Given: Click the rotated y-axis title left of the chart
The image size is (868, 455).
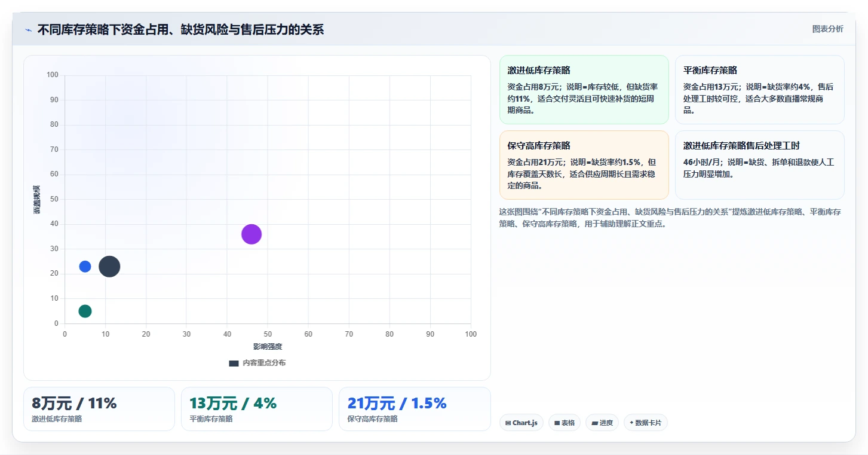Looking at the screenshot, I should pos(36,200).
